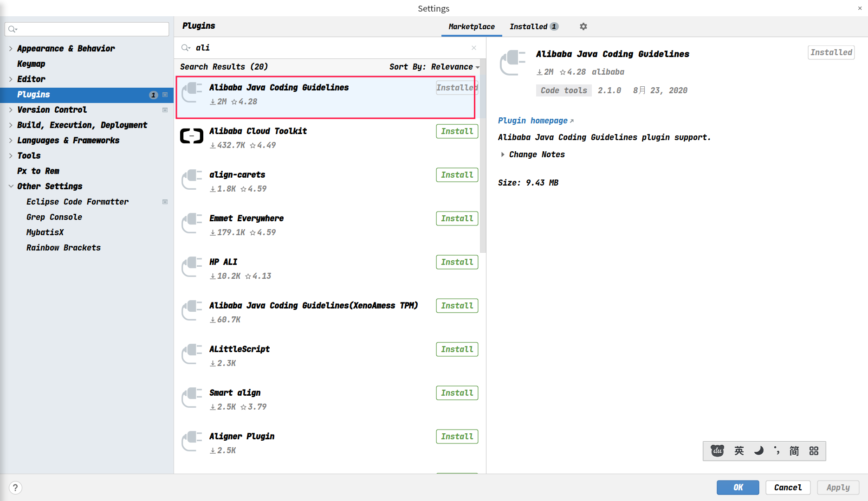The height and width of the screenshot is (501, 868).
Task: Focus the plugin search field containing ali
Action: pyautogui.click(x=330, y=48)
